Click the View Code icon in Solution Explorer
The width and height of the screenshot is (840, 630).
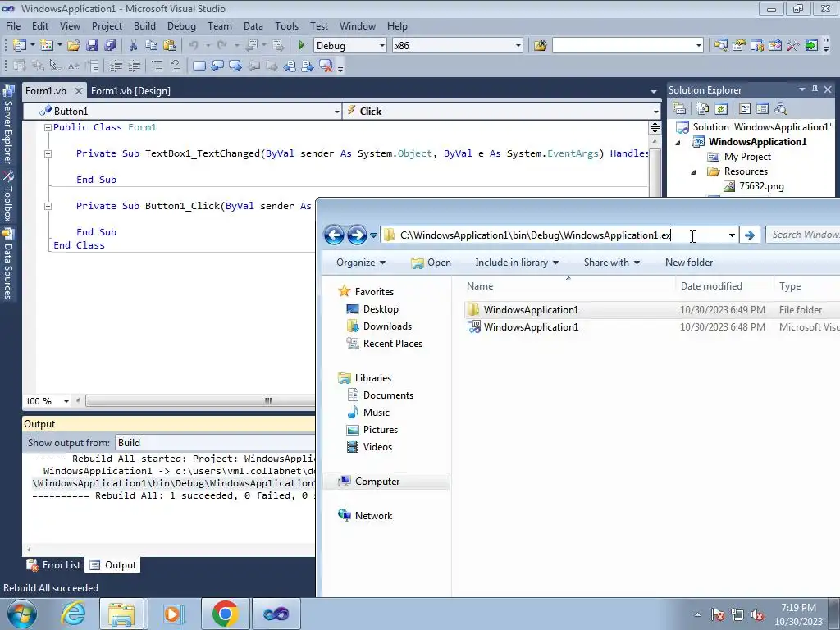pyautogui.click(x=745, y=109)
